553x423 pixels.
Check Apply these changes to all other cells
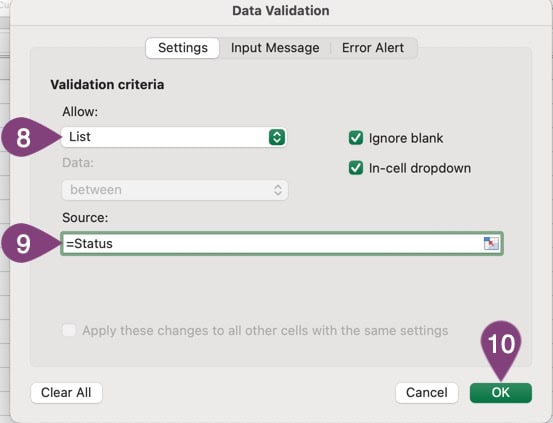69,331
